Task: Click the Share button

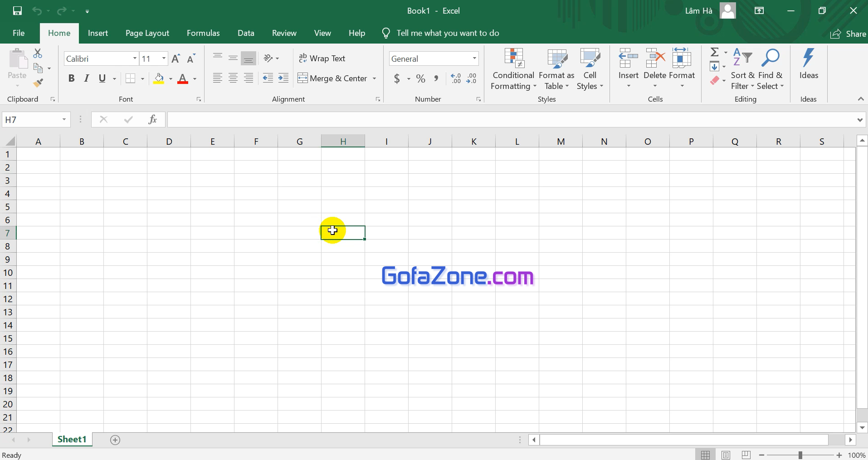Action: coord(848,34)
